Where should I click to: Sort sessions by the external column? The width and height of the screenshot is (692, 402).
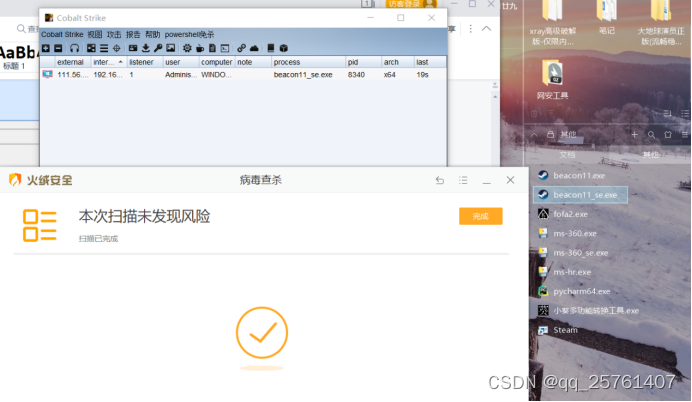coord(72,62)
